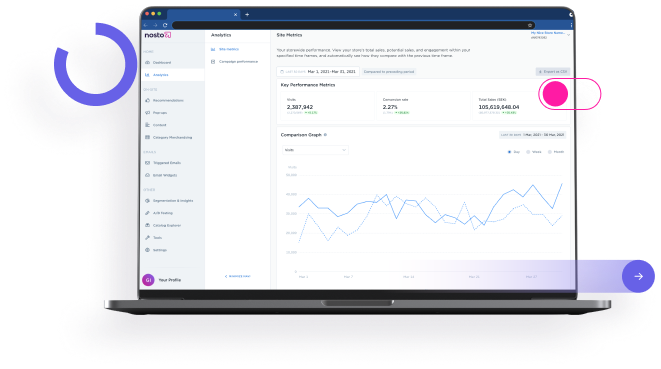Open Pop-ups section in sidebar

click(x=160, y=113)
